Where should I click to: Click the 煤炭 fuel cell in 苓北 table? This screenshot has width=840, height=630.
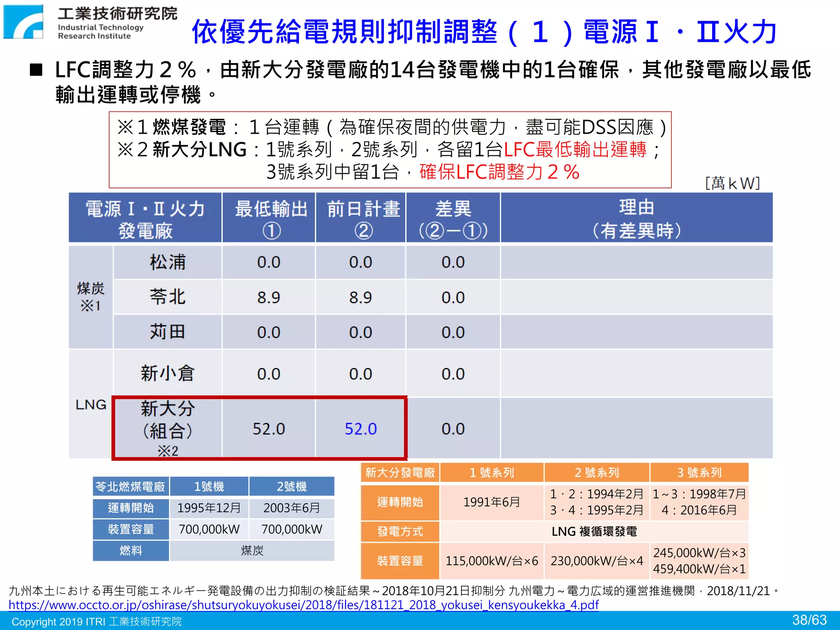pyautogui.click(x=252, y=550)
